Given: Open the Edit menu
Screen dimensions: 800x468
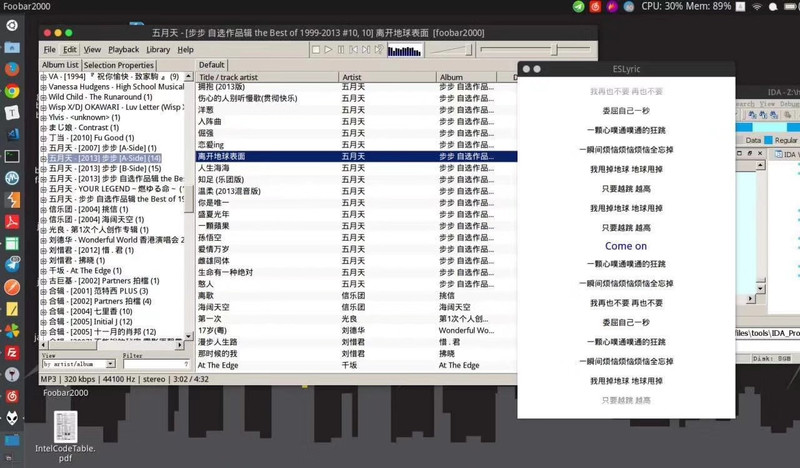Looking at the screenshot, I should (69, 50).
